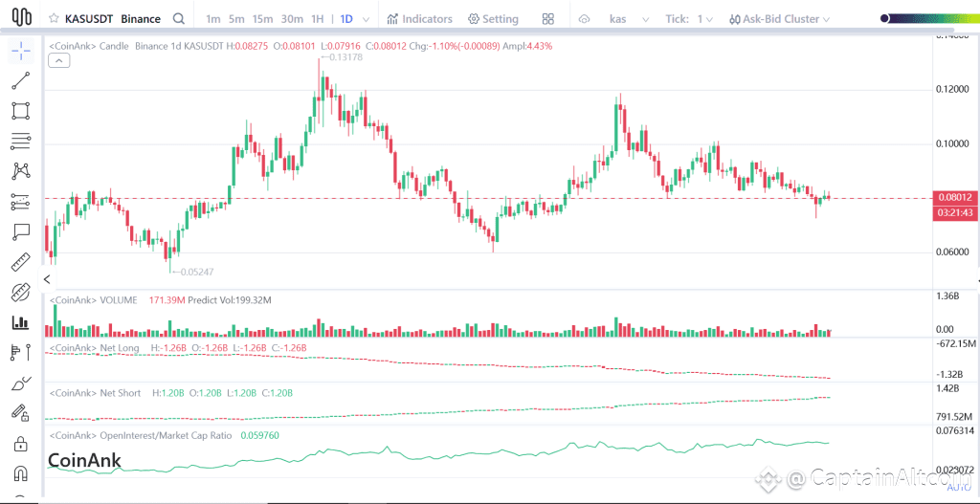Select the rectangle shape tool
980x504 pixels.
coord(21,111)
